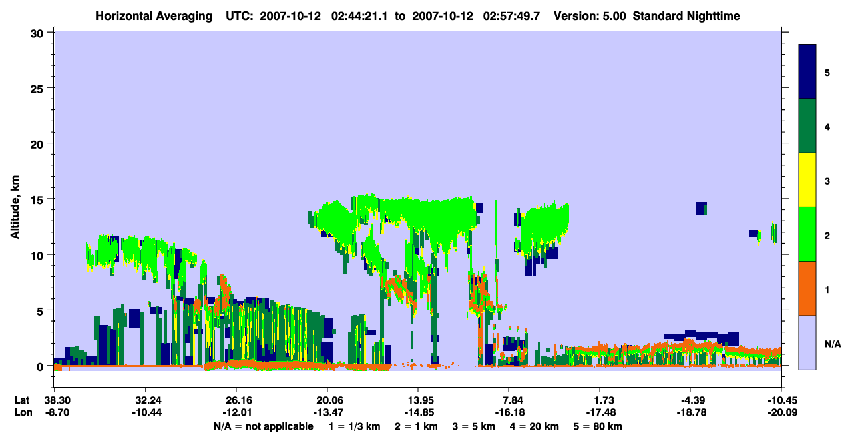The image size is (868, 445).
Task: Click the lavender N/A color bar segment
Action: coord(807,342)
